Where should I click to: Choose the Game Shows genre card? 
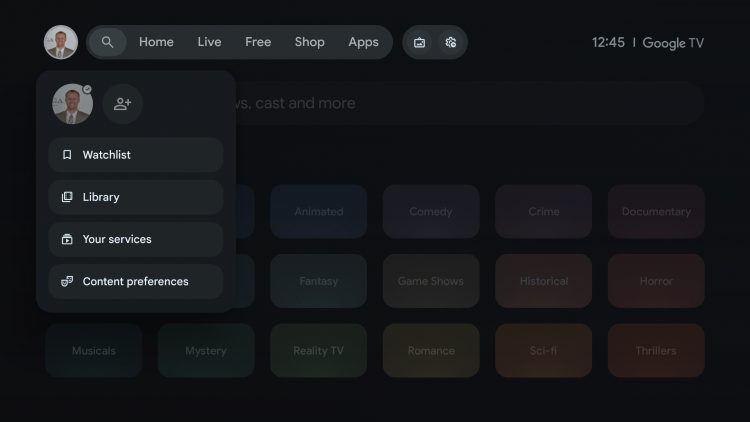coord(431,281)
